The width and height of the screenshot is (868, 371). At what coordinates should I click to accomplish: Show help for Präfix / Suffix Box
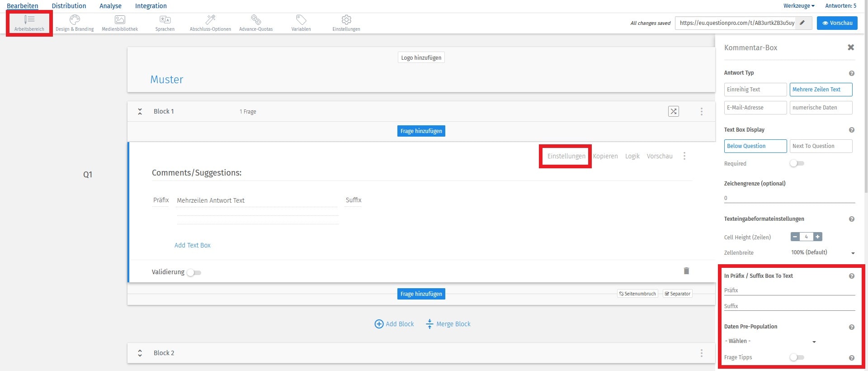click(852, 276)
